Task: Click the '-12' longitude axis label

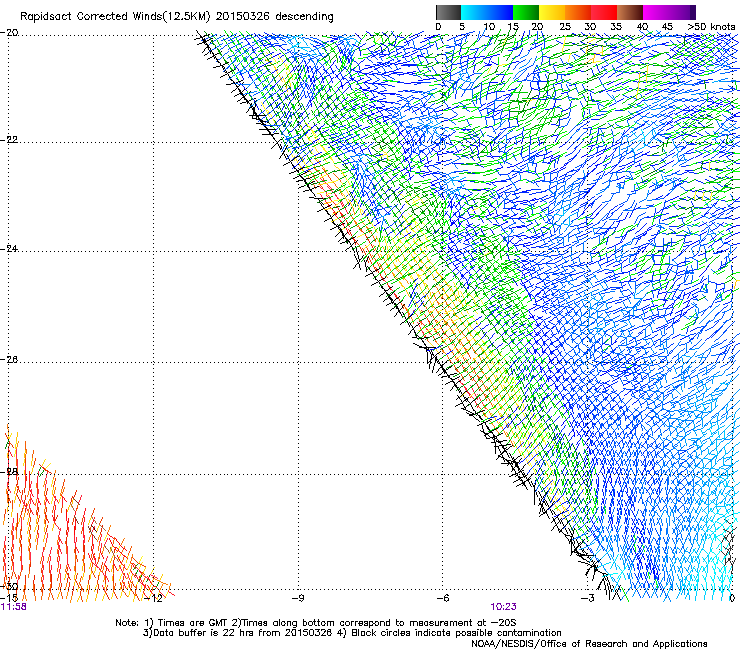Action: click(x=154, y=598)
